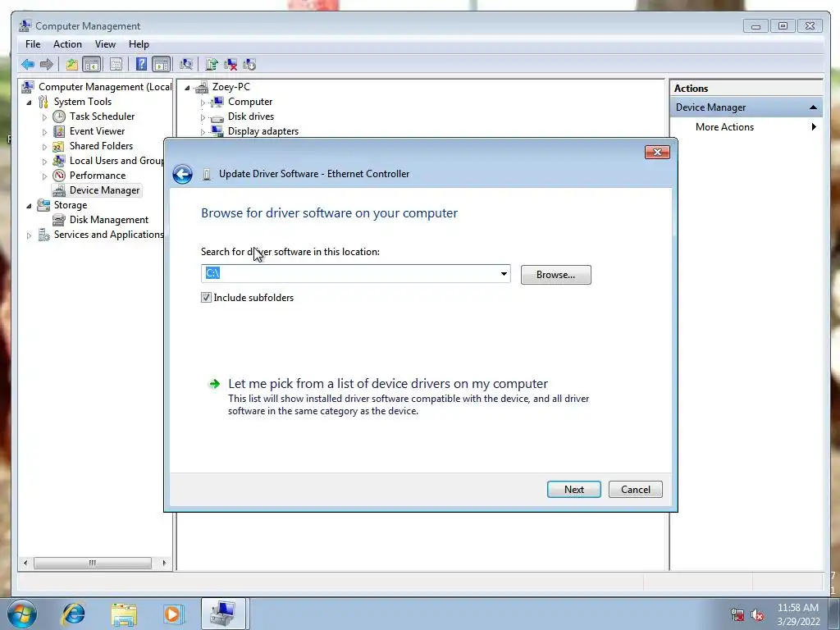Click the Back arrow toolbar icon
The image size is (840, 630).
(27, 65)
